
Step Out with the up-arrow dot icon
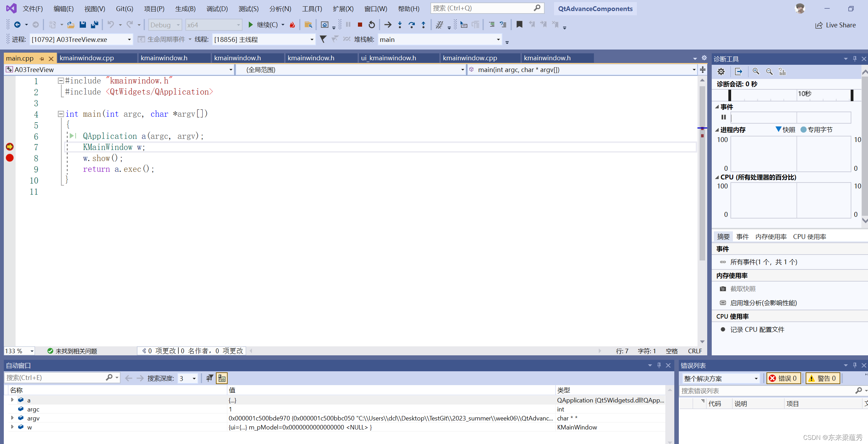(423, 25)
